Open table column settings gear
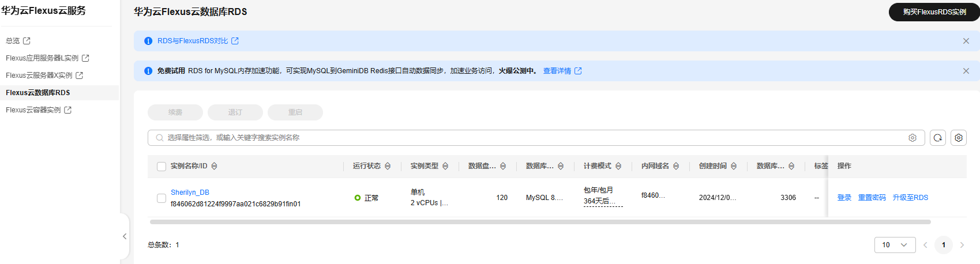Image resolution: width=980 pixels, height=264 pixels. pyautogui.click(x=959, y=138)
